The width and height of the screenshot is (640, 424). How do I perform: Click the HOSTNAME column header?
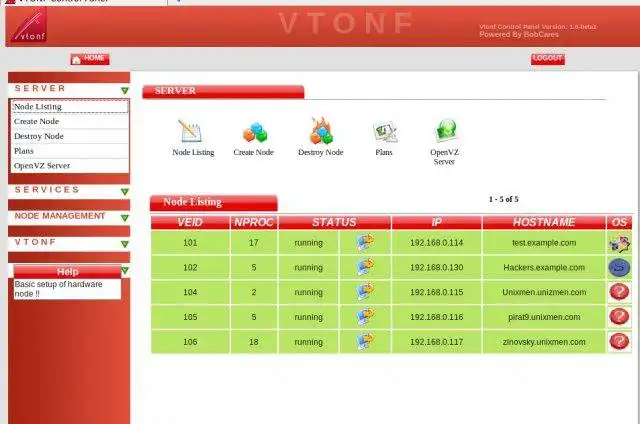(544, 222)
